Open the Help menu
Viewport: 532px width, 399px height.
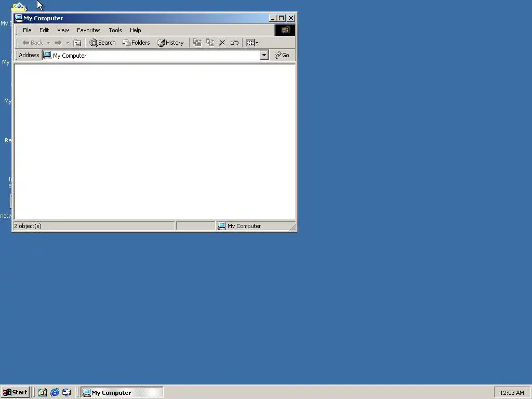135,30
